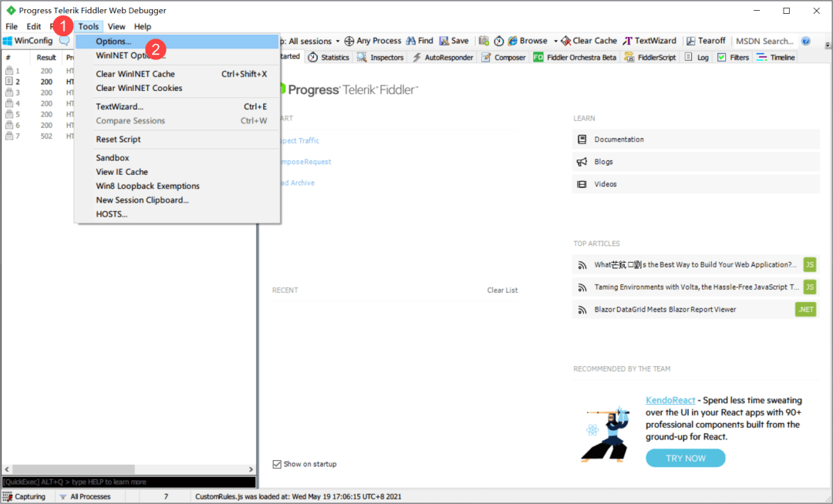Open the FiddlerScript tab
This screenshot has height=504, width=833.
[650, 57]
